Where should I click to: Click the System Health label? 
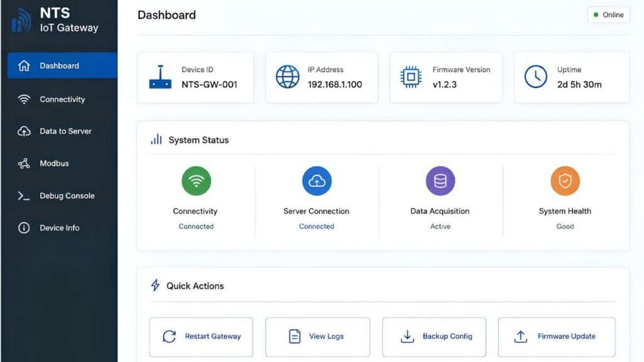click(565, 211)
